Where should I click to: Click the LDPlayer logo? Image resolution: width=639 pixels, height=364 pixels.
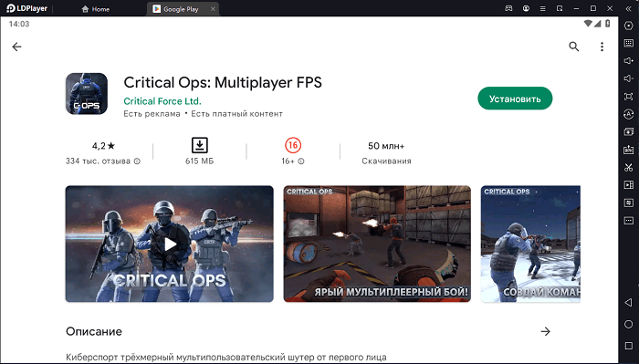click(x=26, y=8)
